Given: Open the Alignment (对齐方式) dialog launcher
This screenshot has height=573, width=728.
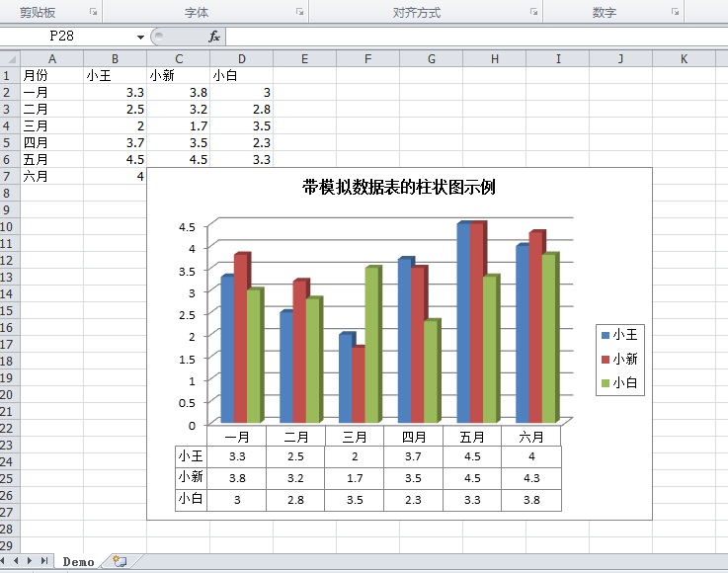Looking at the screenshot, I should click(534, 12).
